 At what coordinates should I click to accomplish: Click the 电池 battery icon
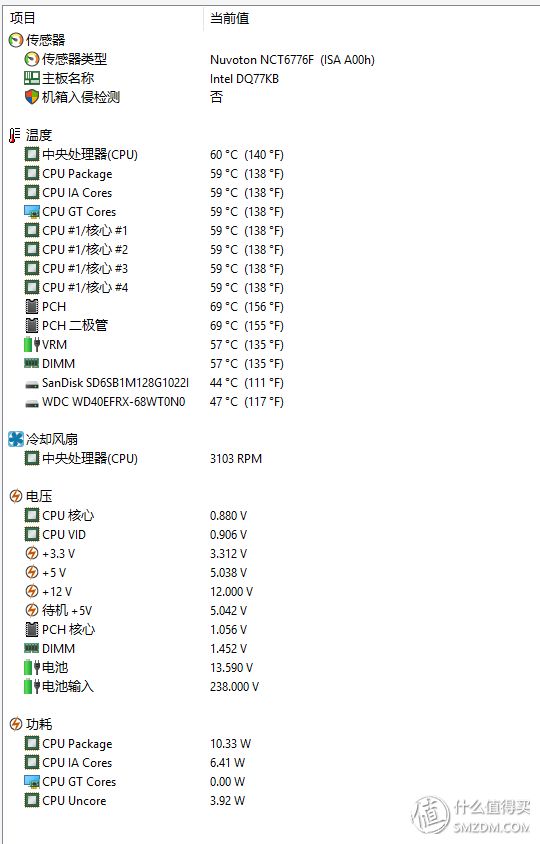(x=32, y=667)
